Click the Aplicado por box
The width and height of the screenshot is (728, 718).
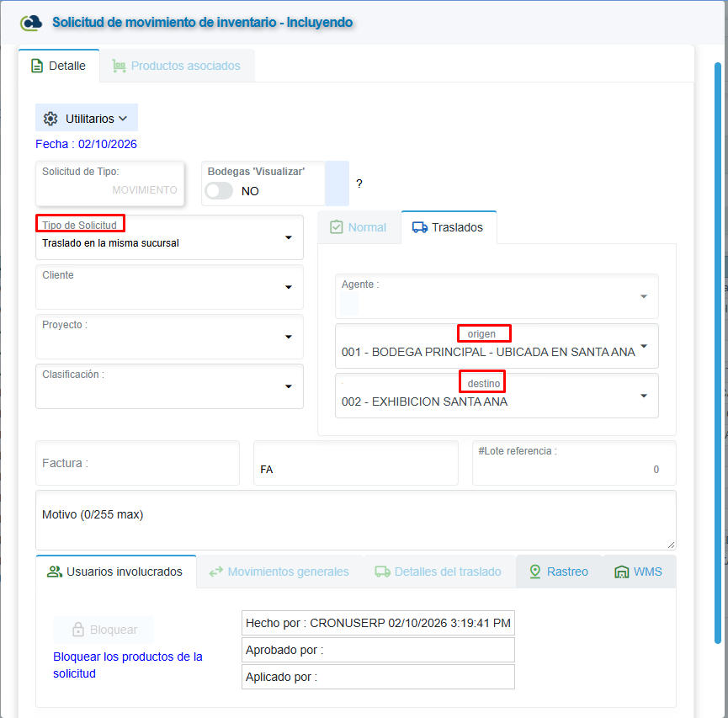[x=379, y=677]
